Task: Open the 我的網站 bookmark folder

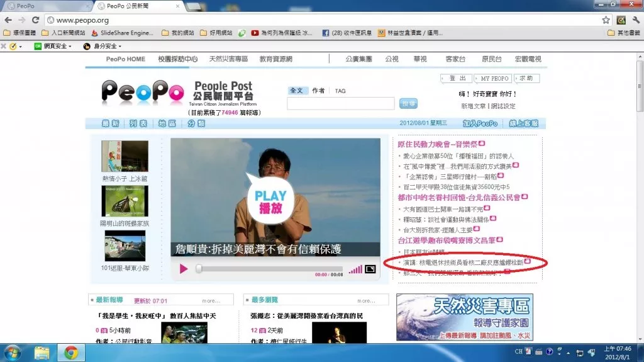Action: 178,33
